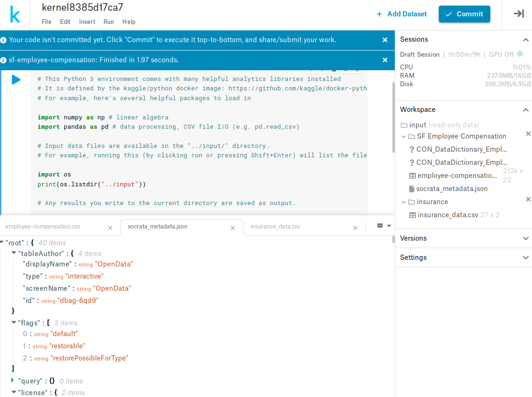Open the Run menu
Viewport: 532px width, 397px height.
pos(109,22)
